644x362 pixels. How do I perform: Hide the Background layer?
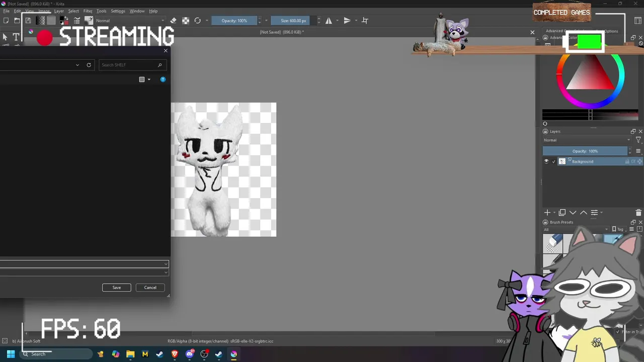click(546, 161)
